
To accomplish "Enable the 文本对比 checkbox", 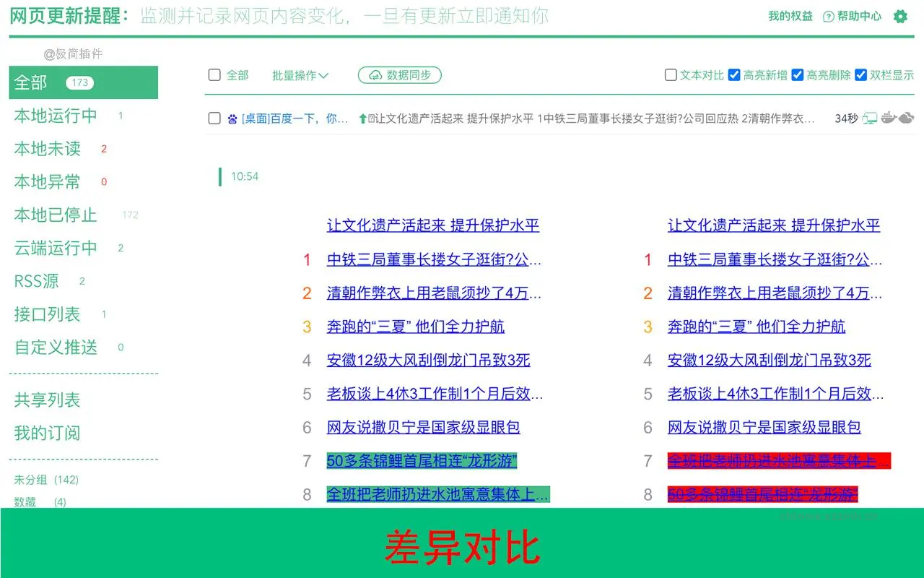I will pyautogui.click(x=670, y=74).
